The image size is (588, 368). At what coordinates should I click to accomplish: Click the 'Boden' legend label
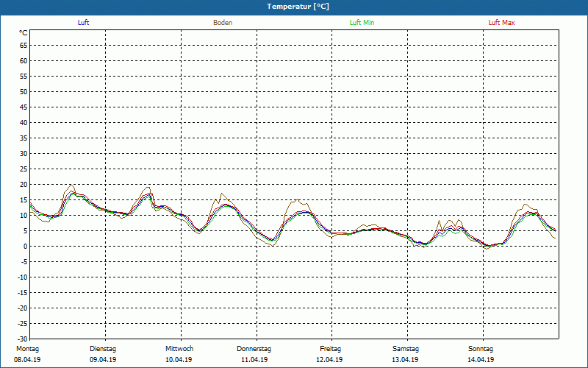point(223,23)
